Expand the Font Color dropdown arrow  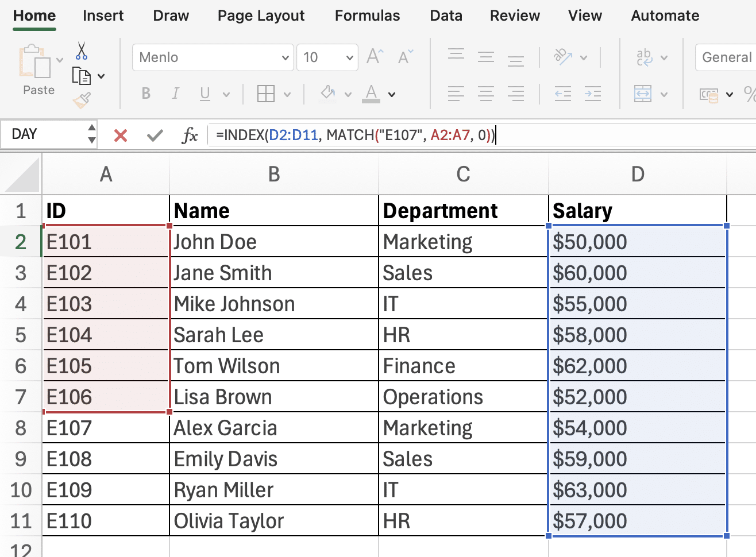click(392, 94)
